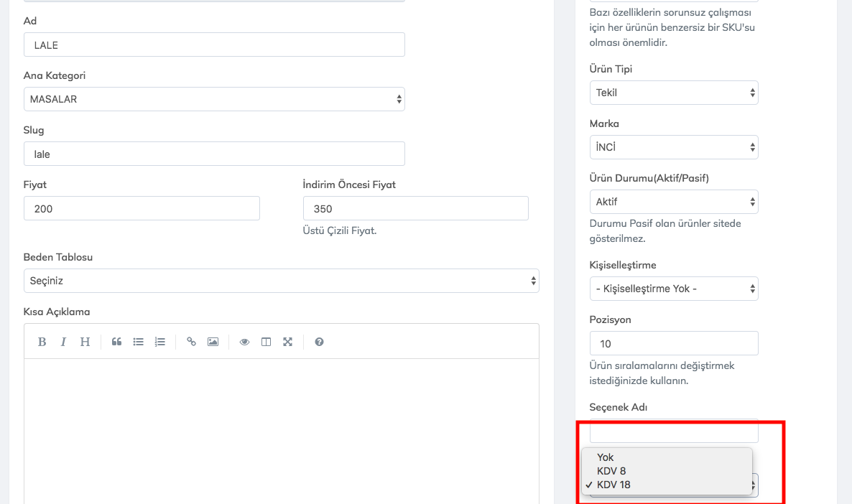Image resolution: width=852 pixels, height=504 pixels.
Task: Create a numbered list in the editor
Action: tap(159, 342)
